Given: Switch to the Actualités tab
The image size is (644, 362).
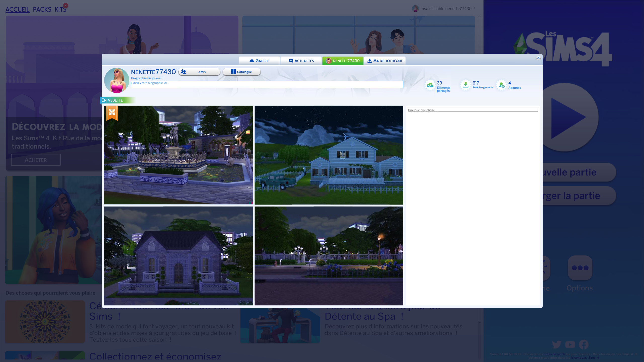Looking at the screenshot, I should 301,61.
